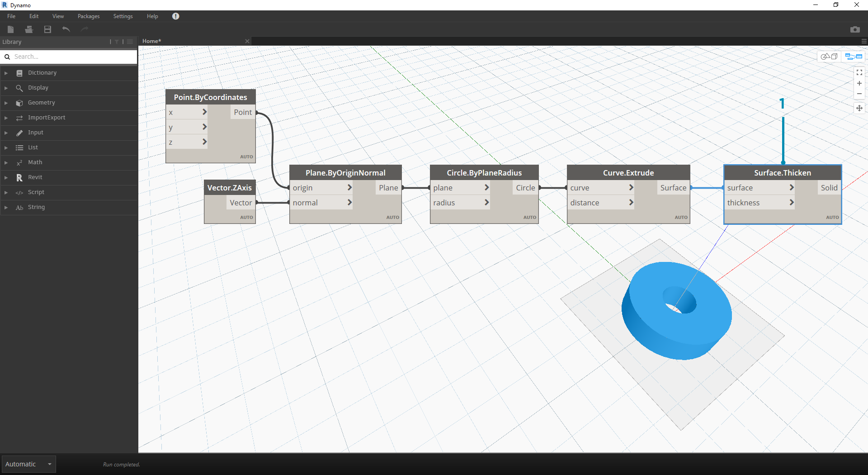Viewport: 868px width, 475px height.
Task: Toggle the library list layout icon
Action: tap(130, 42)
